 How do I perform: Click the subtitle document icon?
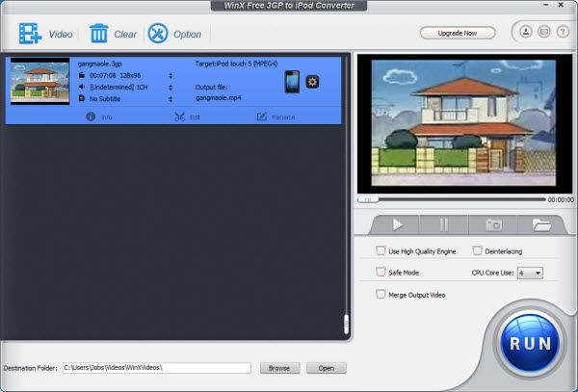(82, 98)
